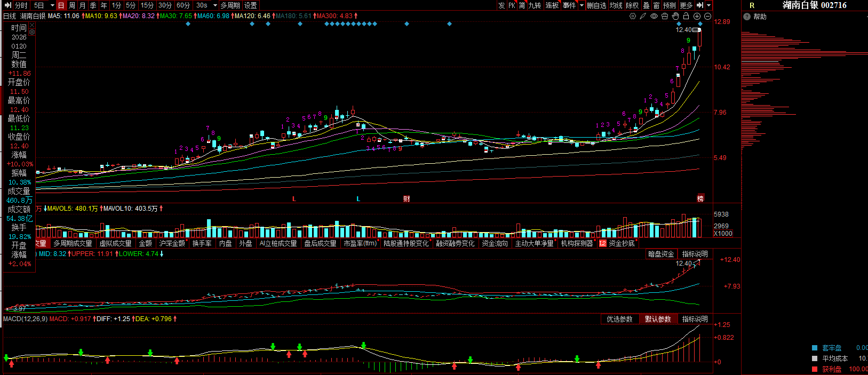The height and width of the screenshot is (375, 868).
Task: Click the arrow after DEA value
Action: point(175,318)
